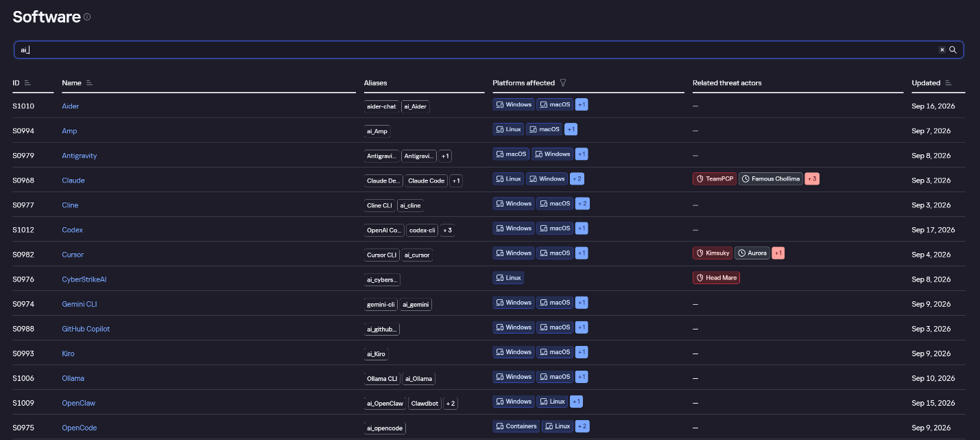Click the Containers platform tag in OpenCode row
980x440 pixels.
click(x=516, y=426)
